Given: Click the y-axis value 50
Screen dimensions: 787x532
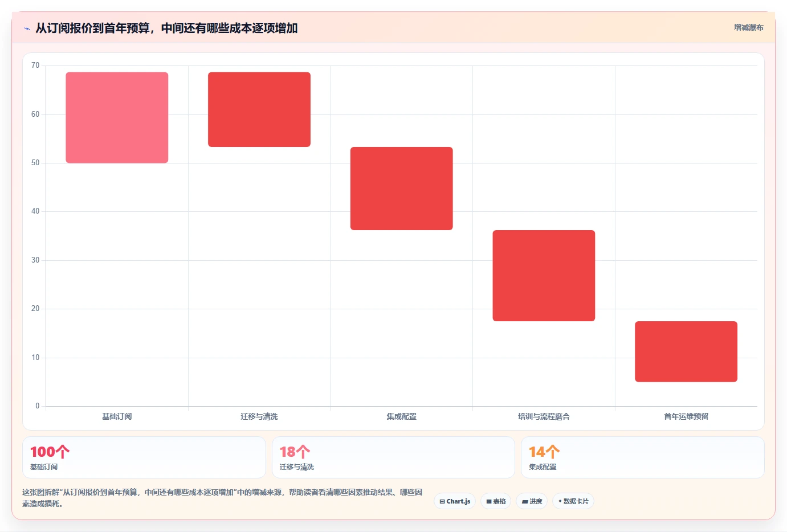Looking at the screenshot, I should coord(35,163).
